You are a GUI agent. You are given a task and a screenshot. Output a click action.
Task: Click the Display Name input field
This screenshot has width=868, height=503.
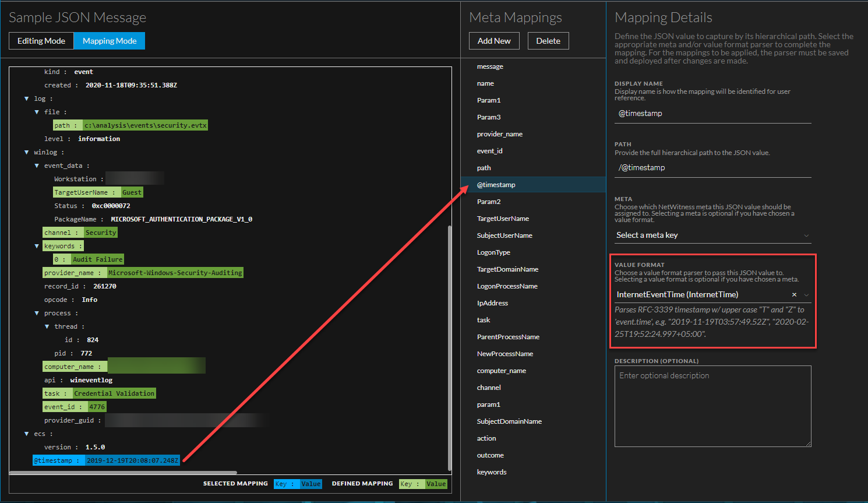[x=712, y=114]
